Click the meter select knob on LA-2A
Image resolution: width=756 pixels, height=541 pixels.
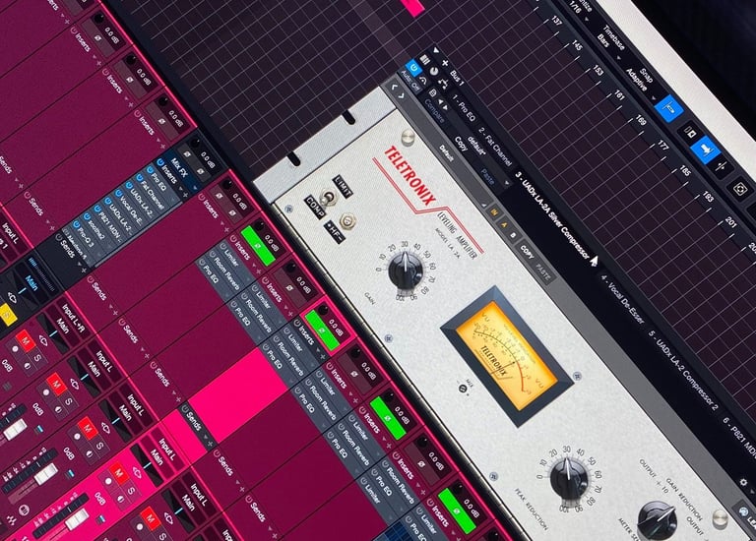(657, 520)
